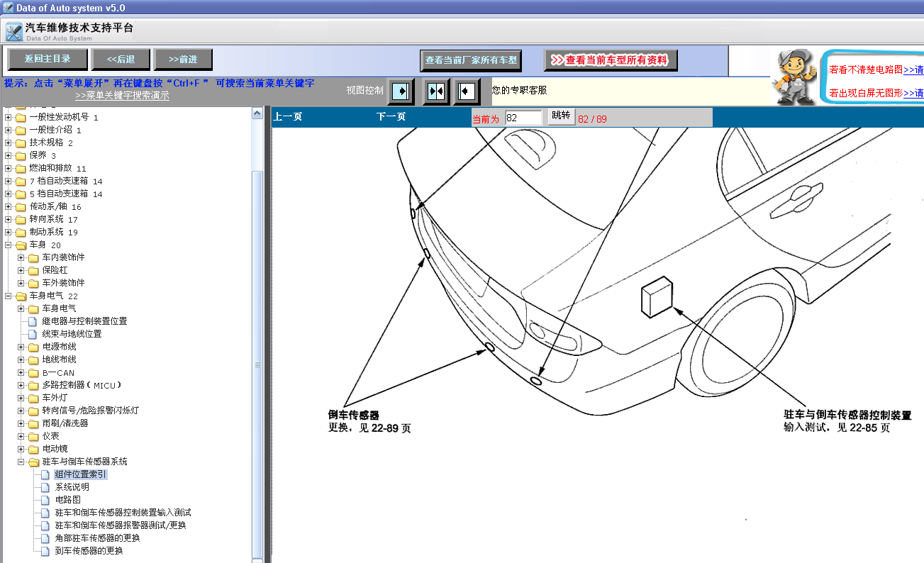Click the tree panel scrollbar up arrow

257,113
